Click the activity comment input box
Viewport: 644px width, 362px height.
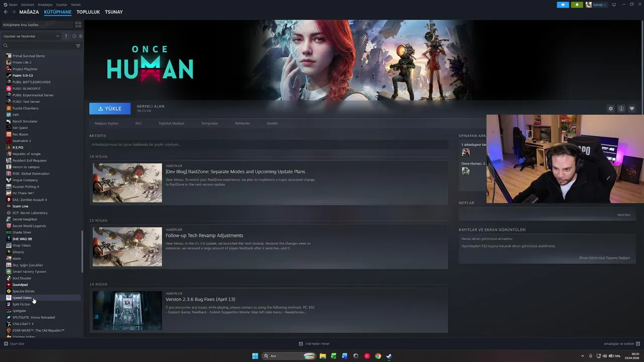tap(269, 144)
